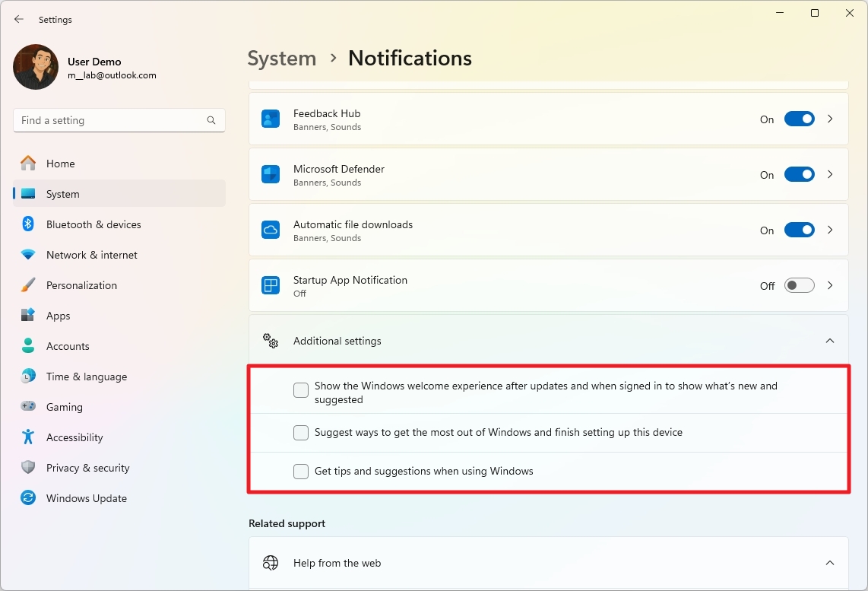868x591 pixels.
Task: Click the Additional settings gears icon
Action: click(x=271, y=341)
